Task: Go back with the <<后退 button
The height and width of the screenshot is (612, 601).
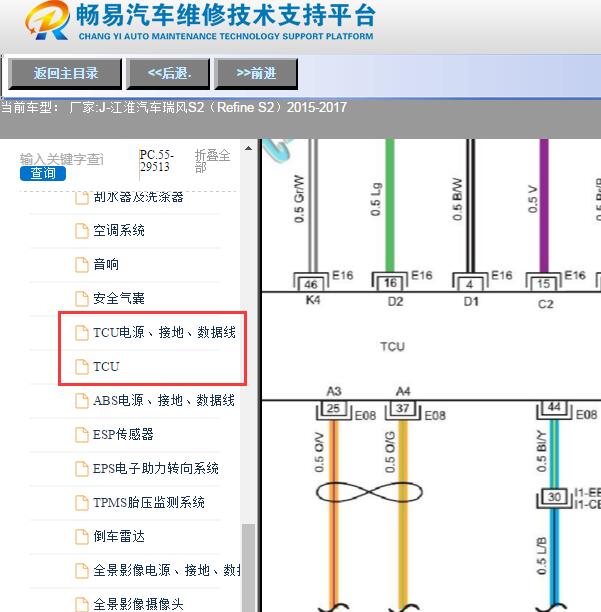Action: [x=168, y=74]
